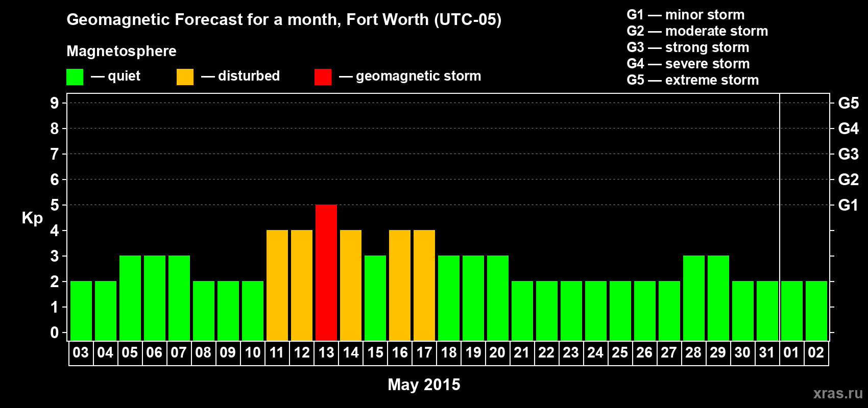
Task: Select the green bar for day 24
Action: [596, 311]
